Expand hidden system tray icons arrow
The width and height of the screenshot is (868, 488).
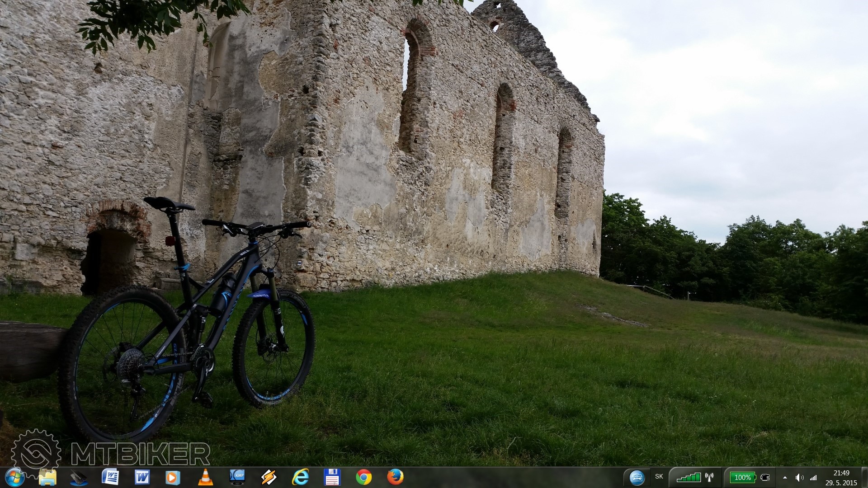click(x=785, y=477)
